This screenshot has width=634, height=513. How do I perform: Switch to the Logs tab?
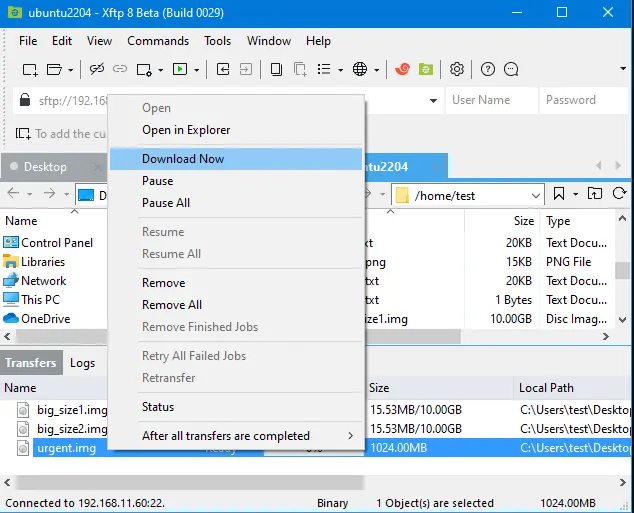[82, 363]
